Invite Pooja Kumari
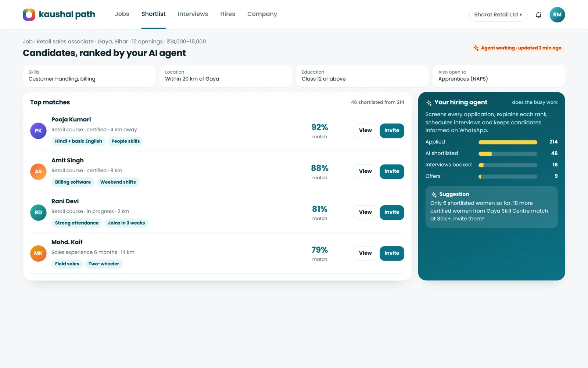The height and width of the screenshot is (368, 588). coord(392,131)
